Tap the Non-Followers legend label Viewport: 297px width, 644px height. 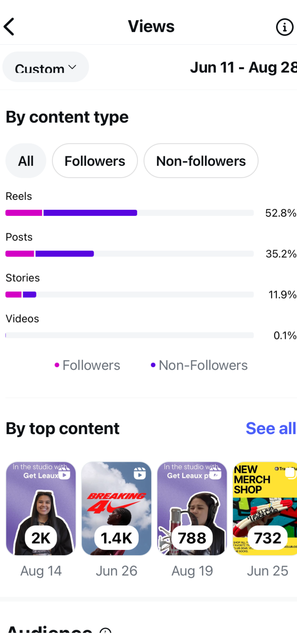click(203, 365)
